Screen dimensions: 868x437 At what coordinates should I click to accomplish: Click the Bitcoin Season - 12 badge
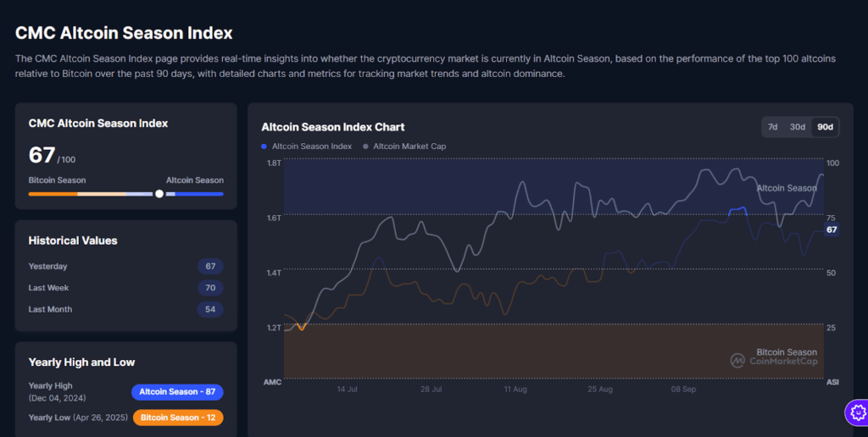[177, 418]
